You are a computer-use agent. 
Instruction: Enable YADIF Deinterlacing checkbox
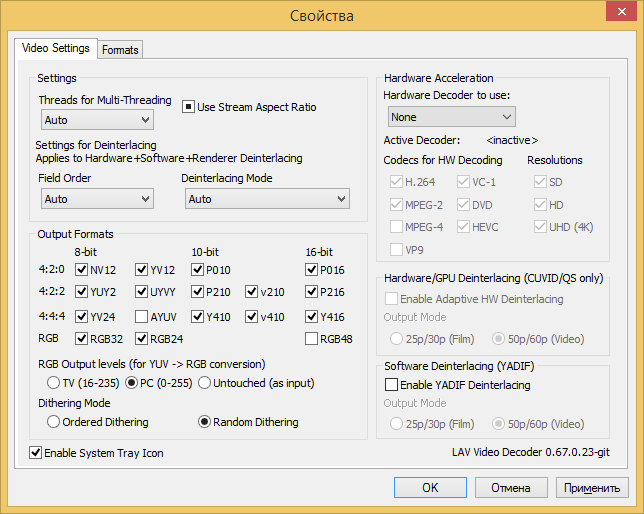click(391, 385)
